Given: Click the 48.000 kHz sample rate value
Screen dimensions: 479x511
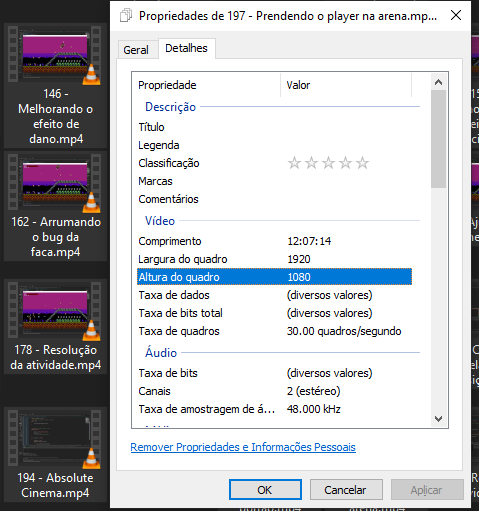Looking at the screenshot, I should 314,409.
